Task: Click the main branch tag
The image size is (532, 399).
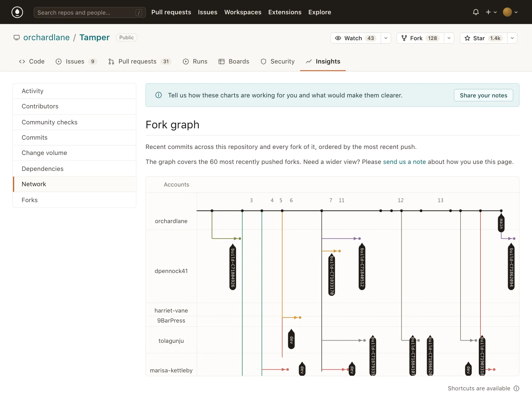Action: pos(501,223)
